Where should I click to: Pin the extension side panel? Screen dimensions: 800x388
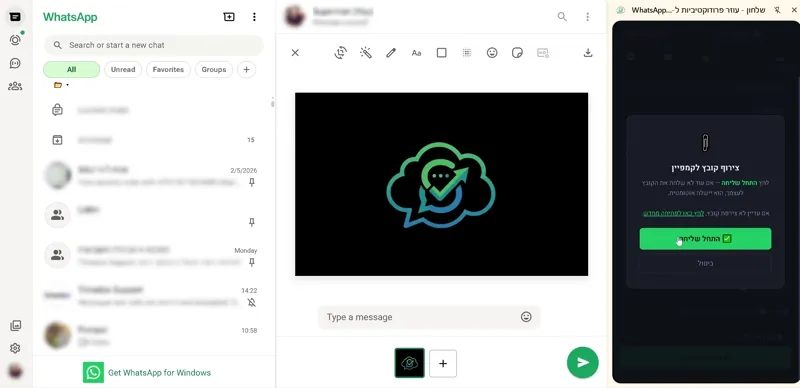(777, 10)
